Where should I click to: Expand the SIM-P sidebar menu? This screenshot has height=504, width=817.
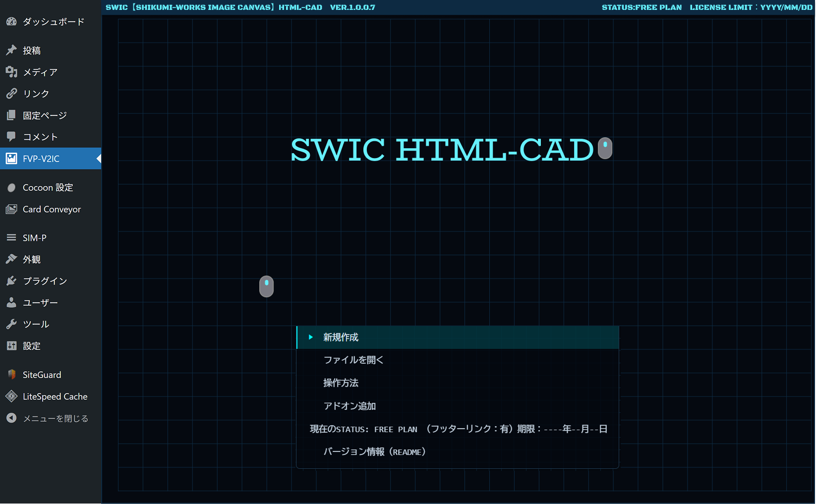point(35,238)
